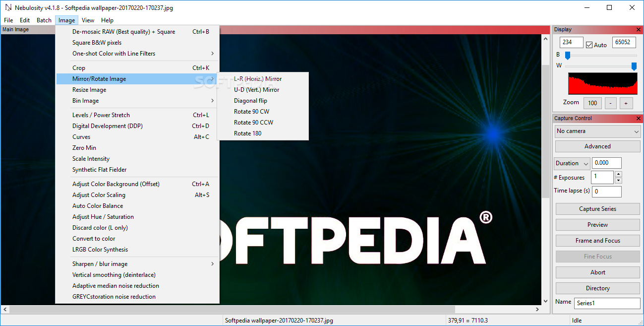Screen dimensions: 644x326
Task: Click the Directory button
Action: coord(597,288)
